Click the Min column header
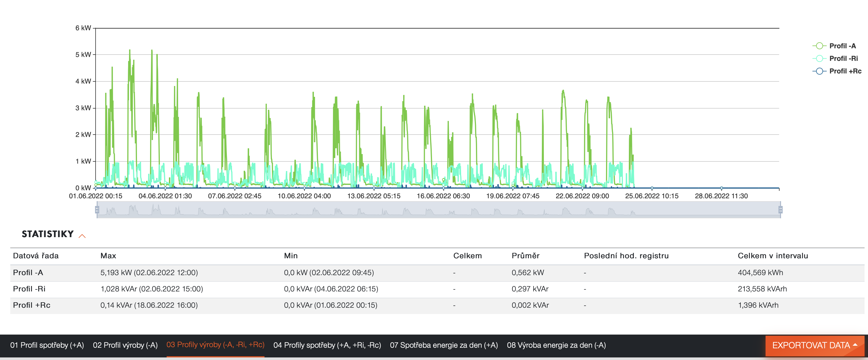Image resolution: width=868 pixels, height=360 pixels. pos(291,256)
